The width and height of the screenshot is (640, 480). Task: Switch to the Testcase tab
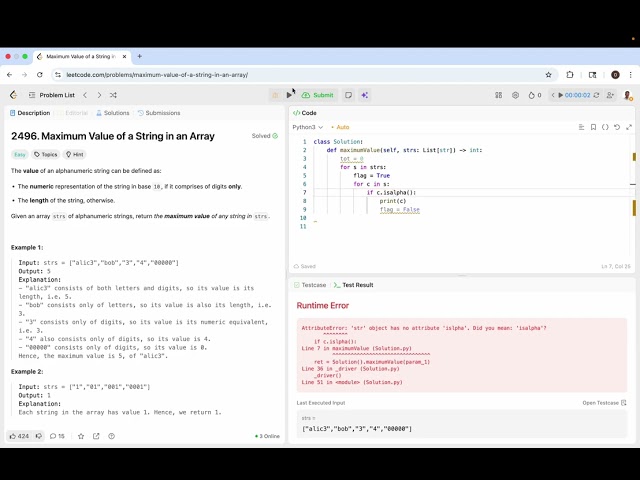(x=310, y=285)
